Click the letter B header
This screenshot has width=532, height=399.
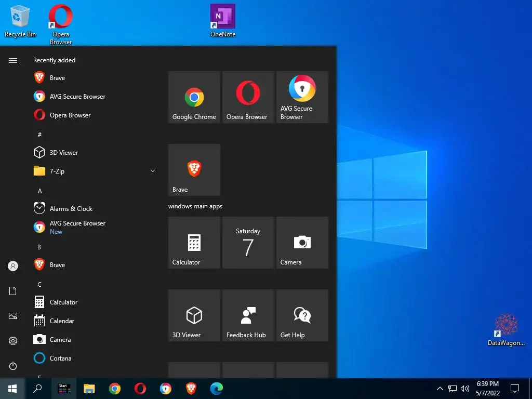tap(39, 247)
